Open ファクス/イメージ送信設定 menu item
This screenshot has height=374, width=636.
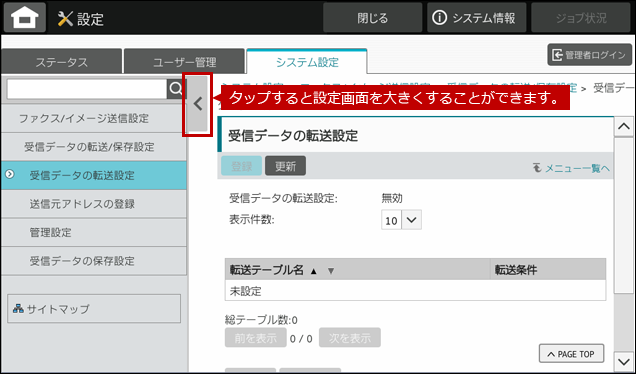click(94, 118)
